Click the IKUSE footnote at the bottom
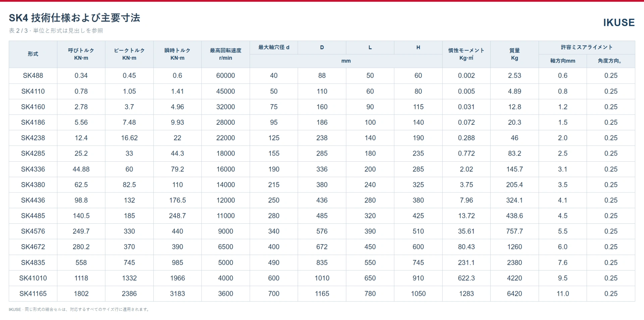The height and width of the screenshot is (320, 644). click(79, 309)
